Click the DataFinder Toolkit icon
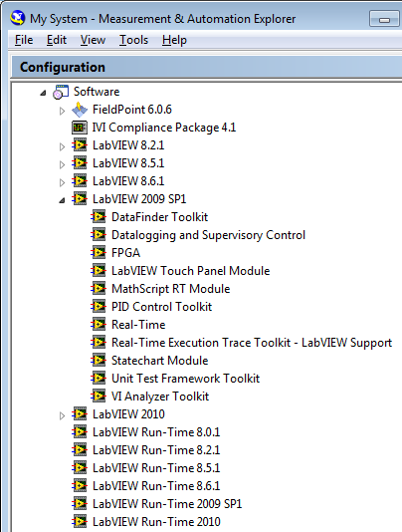Viewport: 402px width, 532px height. click(99, 217)
